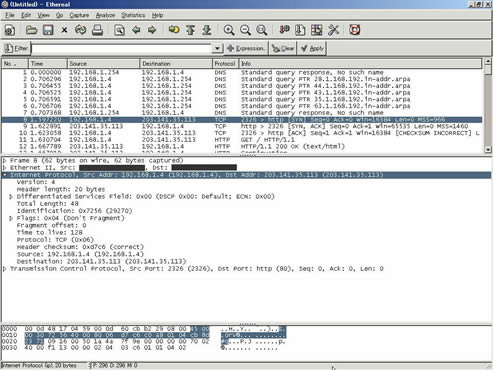493x370 pixels.
Task: Select the Time to live: 128 field
Action: 49,232
